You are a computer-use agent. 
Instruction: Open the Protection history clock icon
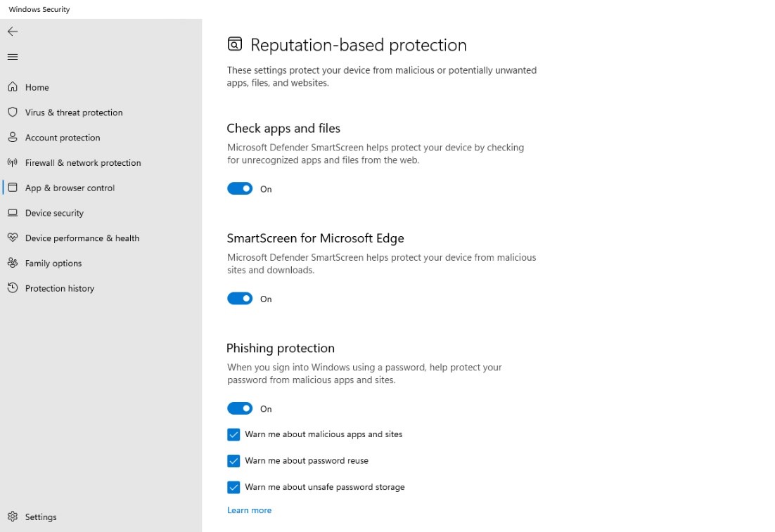[x=13, y=288]
